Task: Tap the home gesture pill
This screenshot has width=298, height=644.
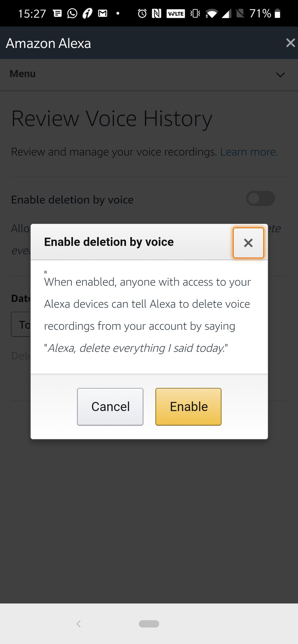Action: coord(149,624)
